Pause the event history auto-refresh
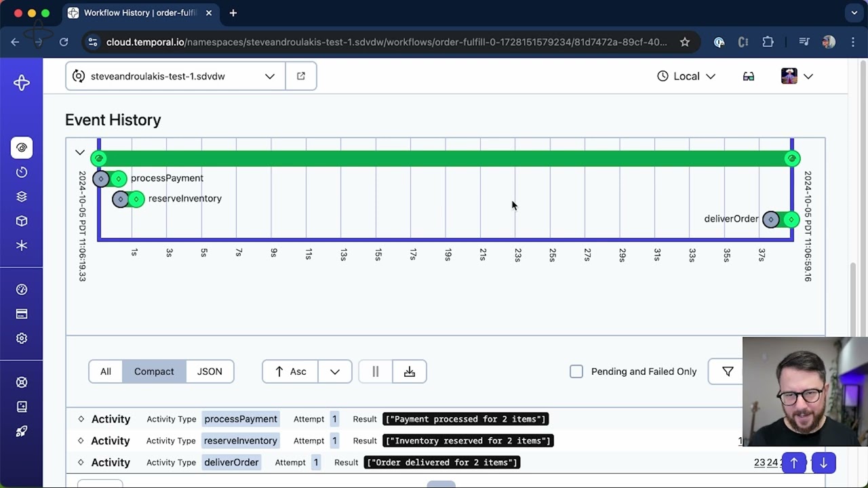868x488 pixels. point(375,371)
